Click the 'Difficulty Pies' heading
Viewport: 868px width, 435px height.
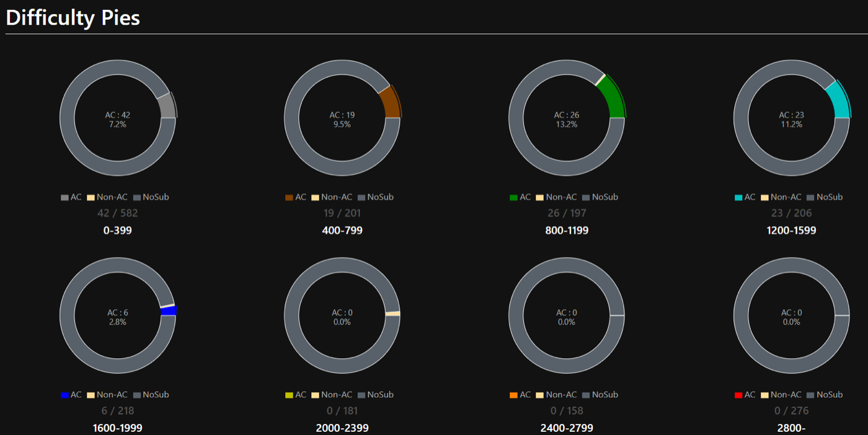pos(73,18)
